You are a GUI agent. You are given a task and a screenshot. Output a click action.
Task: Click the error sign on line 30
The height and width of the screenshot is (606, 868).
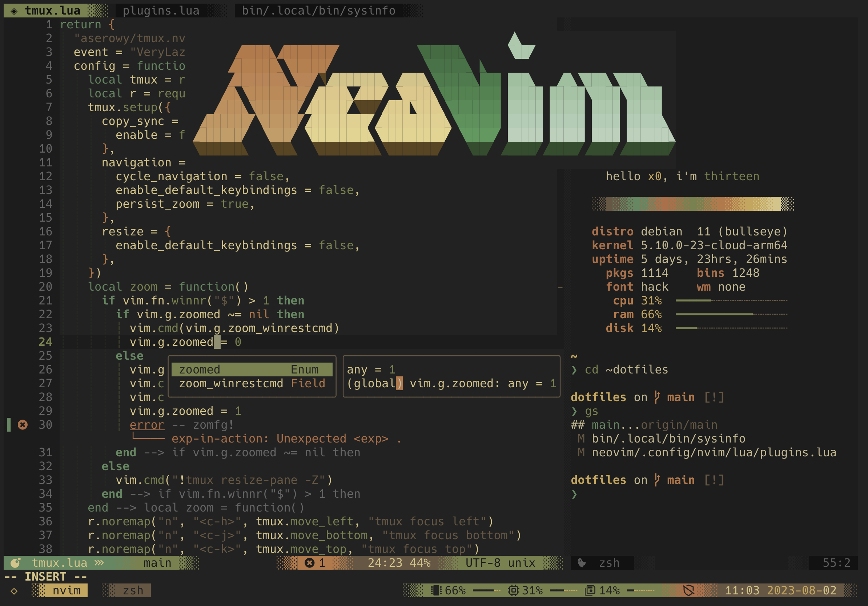tap(23, 425)
